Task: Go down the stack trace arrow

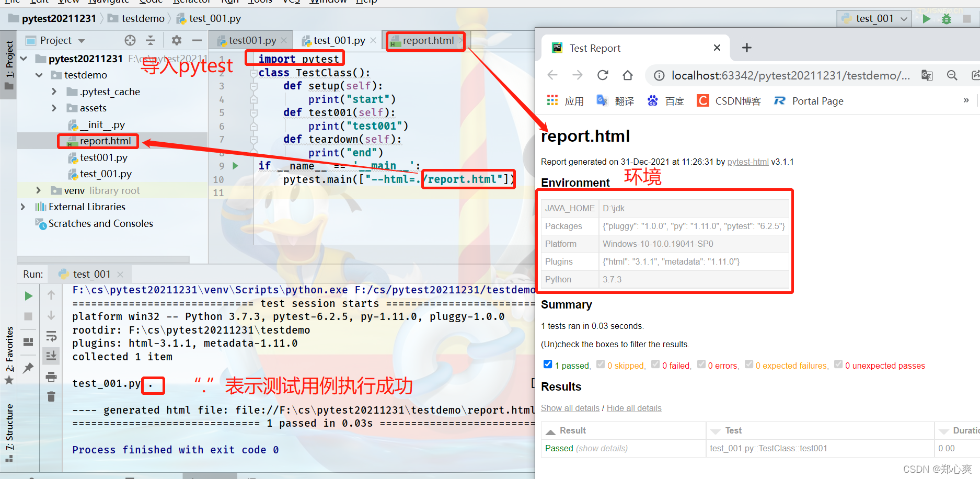Action: point(51,315)
